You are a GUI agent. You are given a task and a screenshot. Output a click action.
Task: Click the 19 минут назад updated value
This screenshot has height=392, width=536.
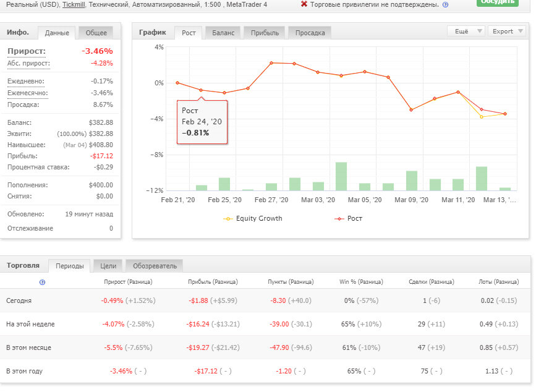tap(89, 215)
